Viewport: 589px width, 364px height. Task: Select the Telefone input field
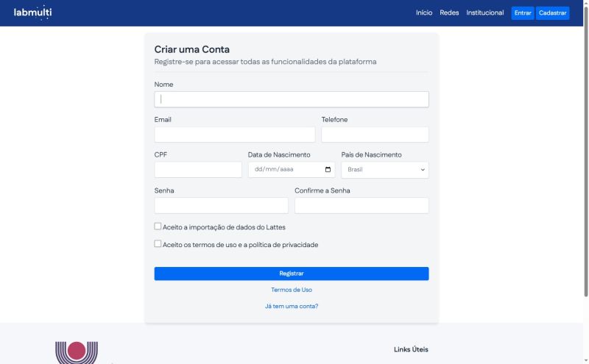click(x=375, y=135)
